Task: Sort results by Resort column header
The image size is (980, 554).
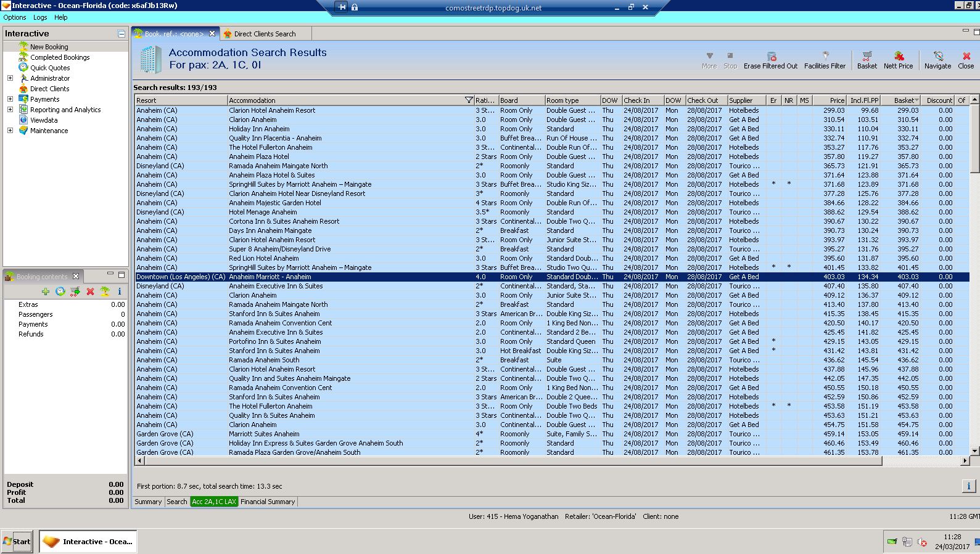Action: (181, 100)
